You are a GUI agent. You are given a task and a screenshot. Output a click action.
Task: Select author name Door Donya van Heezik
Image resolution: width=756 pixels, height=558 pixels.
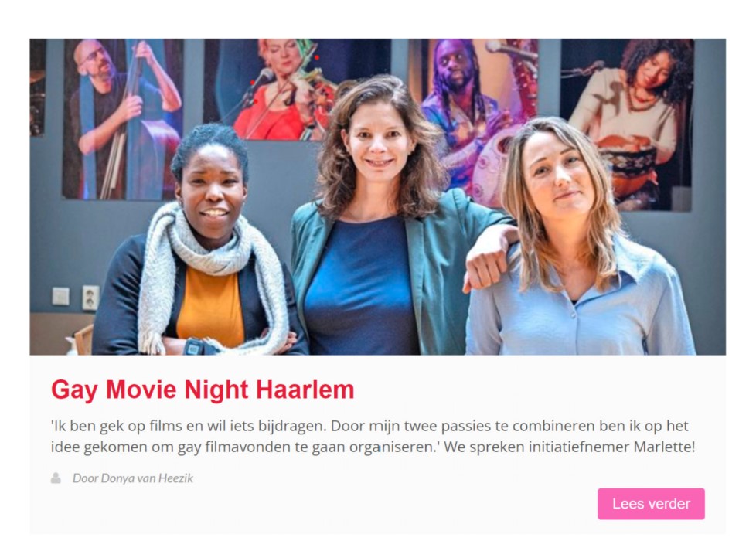point(133,478)
